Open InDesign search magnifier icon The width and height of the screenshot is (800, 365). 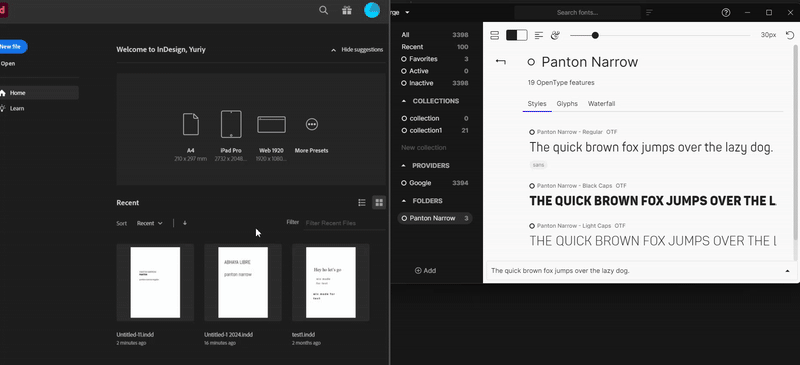[323, 10]
